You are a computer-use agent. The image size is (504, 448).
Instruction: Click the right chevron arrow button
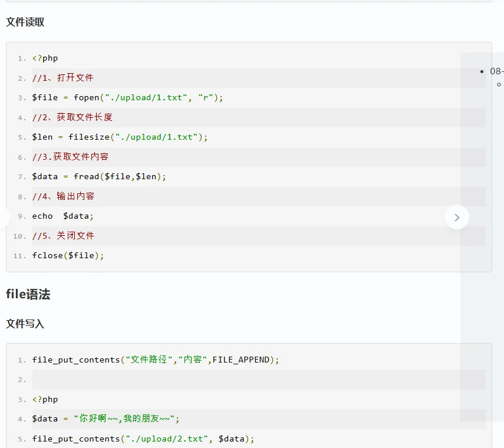tap(457, 218)
